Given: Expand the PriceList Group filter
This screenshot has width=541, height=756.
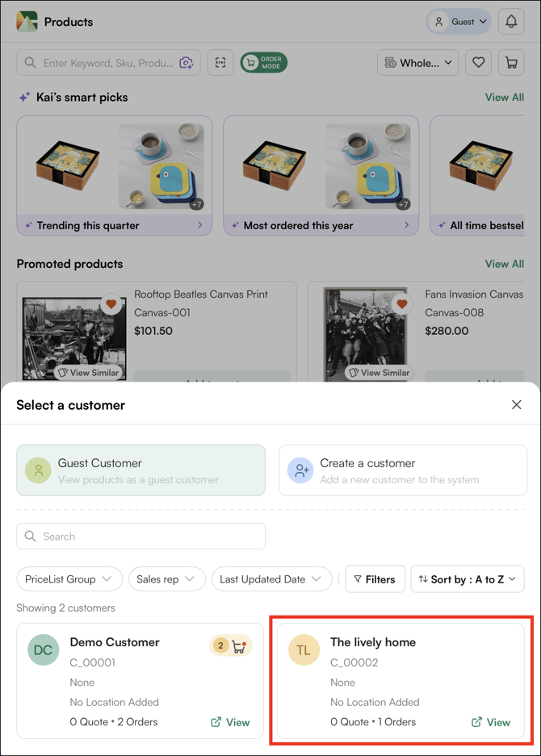Looking at the screenshot, I should point(69,579).
